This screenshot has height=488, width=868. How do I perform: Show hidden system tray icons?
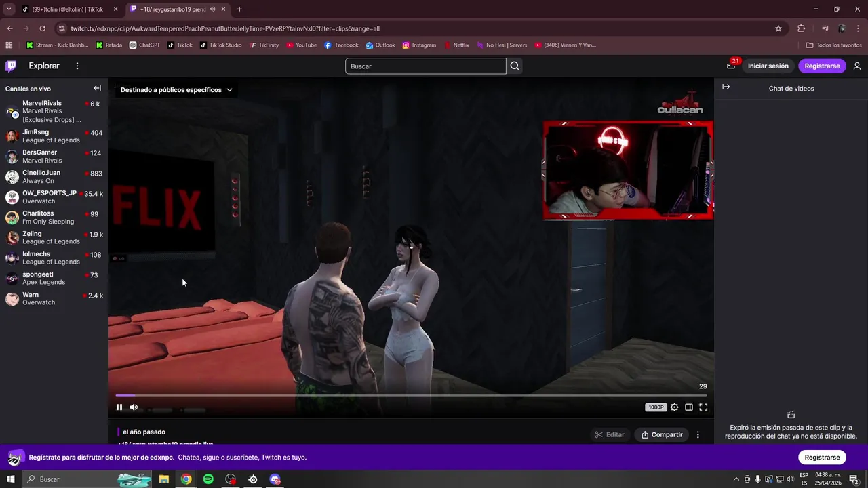coord(736,479)
